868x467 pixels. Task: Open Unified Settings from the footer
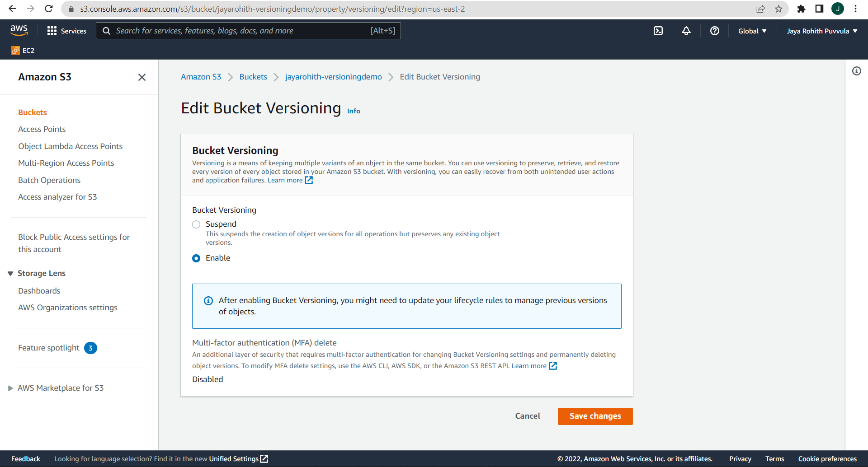[x=233, y=458]
